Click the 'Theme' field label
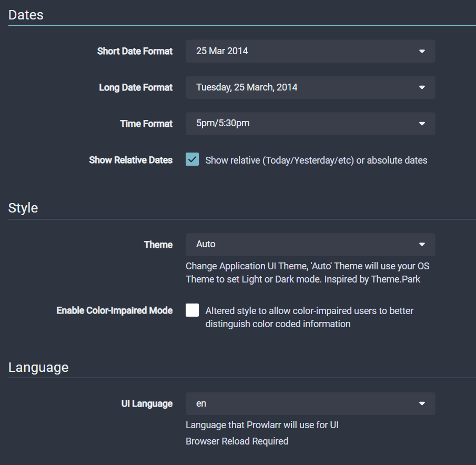Screen dimensions: 476x465 pyautogui.click(x=158, y=245)
